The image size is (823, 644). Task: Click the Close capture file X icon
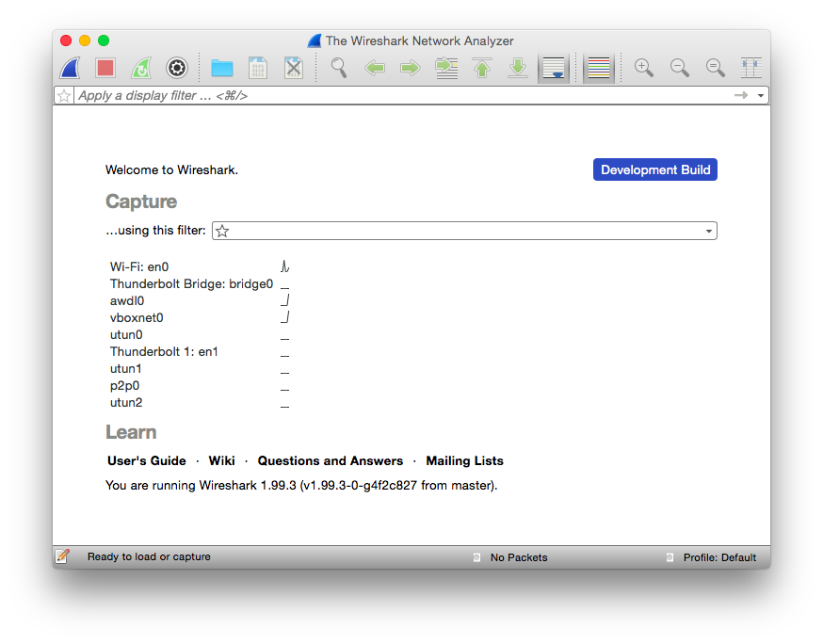point(294,68)
